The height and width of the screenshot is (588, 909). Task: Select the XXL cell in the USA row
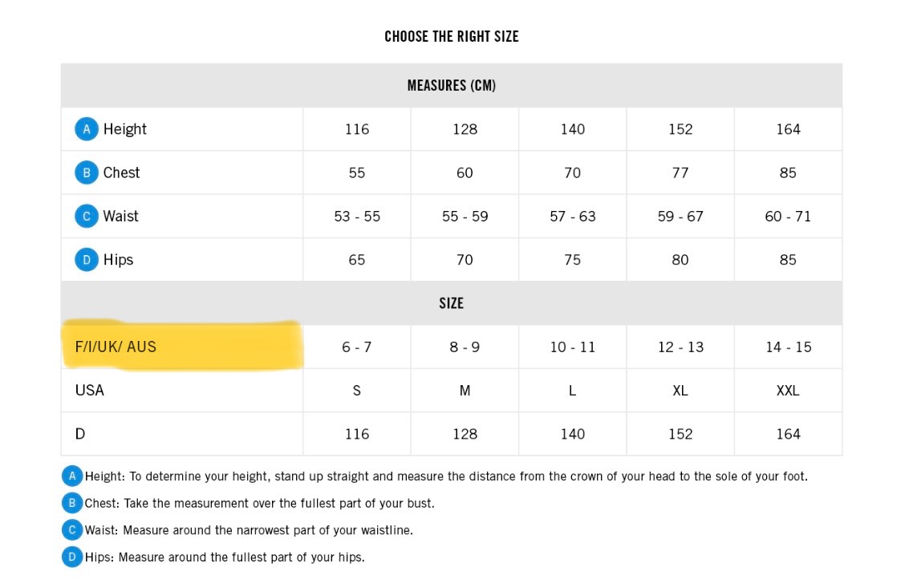(x=788, y=391)
